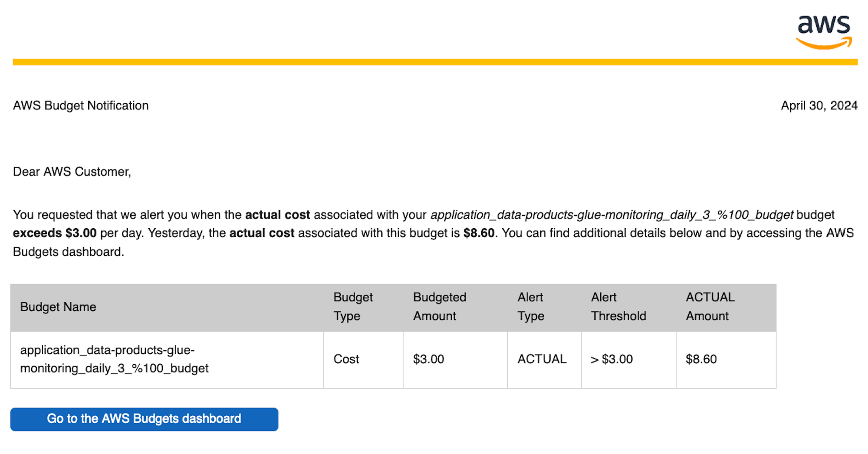This screenshot has width=868, height=454.
Task: Open the AWS Budgets dashboard button
Action: click(144, 419)
